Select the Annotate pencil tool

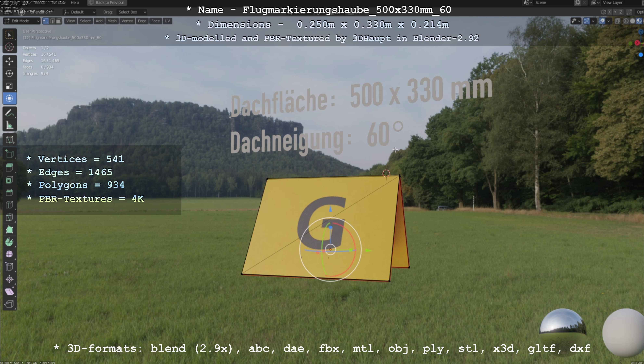(9, 113)
